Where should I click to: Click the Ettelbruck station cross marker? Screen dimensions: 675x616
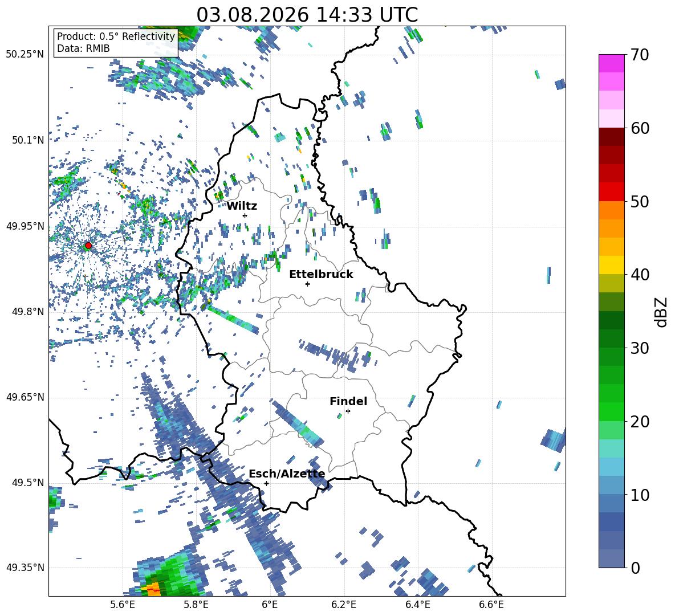tap(307, 284)
